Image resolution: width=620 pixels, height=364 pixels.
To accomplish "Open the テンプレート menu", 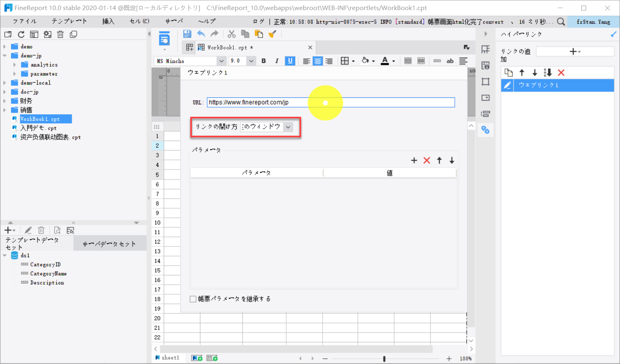I will pos(69,21).
